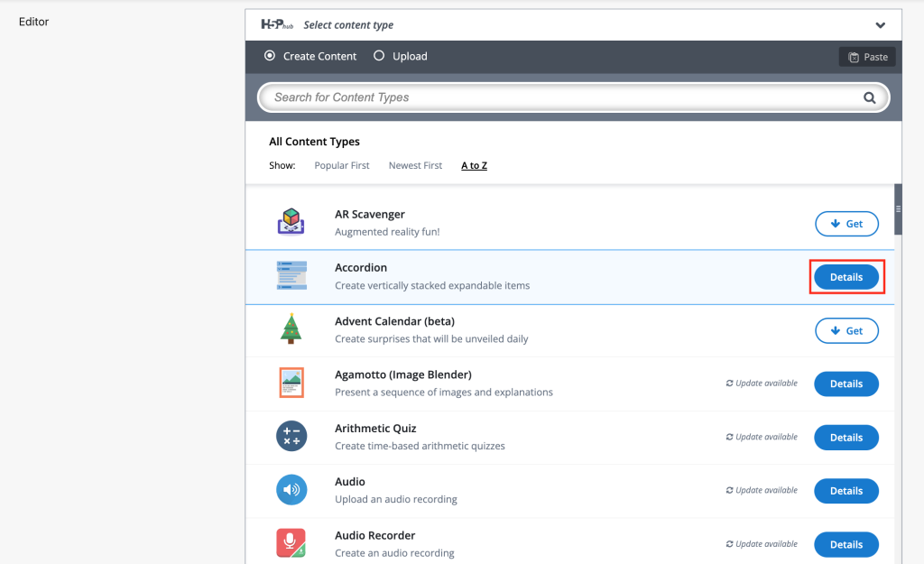Click the Agamotto (Image Blender) title
Viewport: 924px width, 564px height.
click(403, 374)
